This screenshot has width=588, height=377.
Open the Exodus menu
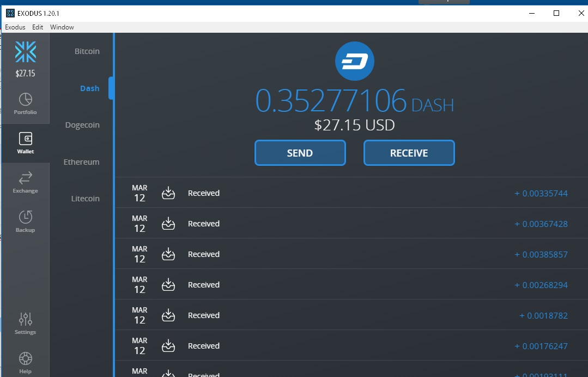pyautogui.click(x=15, y=27)
